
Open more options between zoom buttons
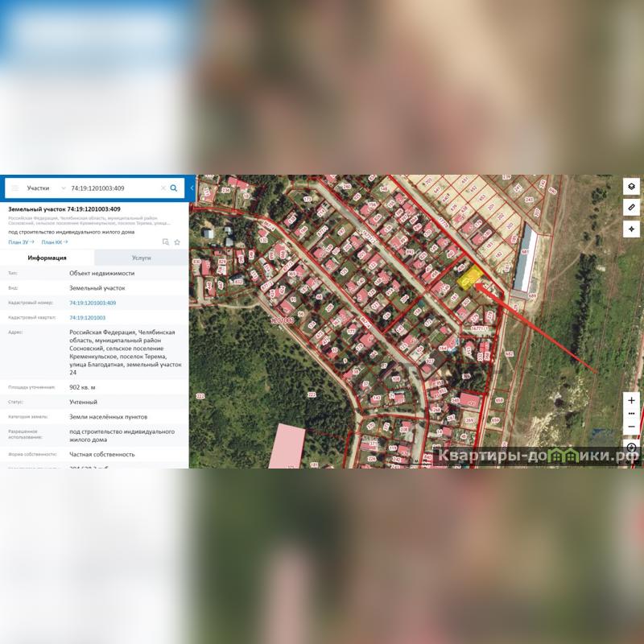coord(631,413)
